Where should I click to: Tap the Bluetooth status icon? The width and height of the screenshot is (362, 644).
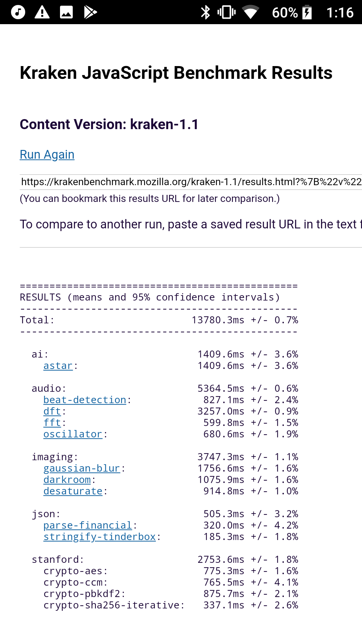click(x=205, y=12)
